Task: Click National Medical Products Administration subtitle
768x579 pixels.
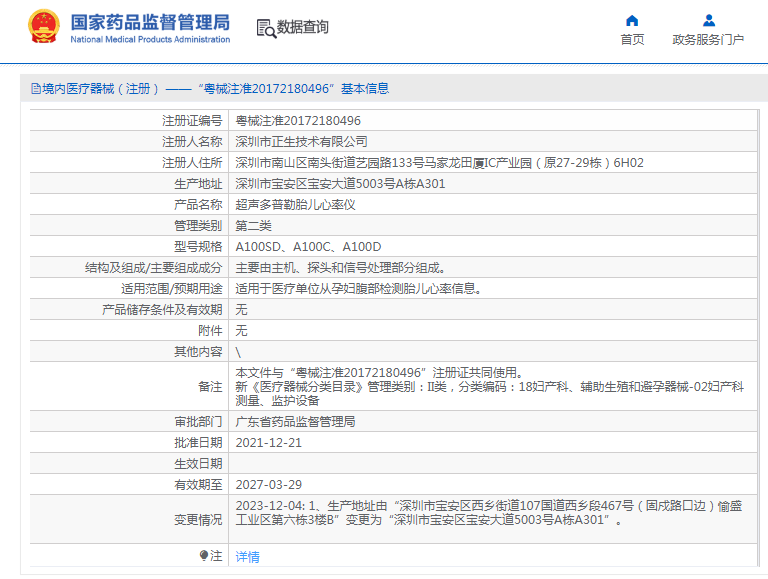Action: tap(150, 39)
